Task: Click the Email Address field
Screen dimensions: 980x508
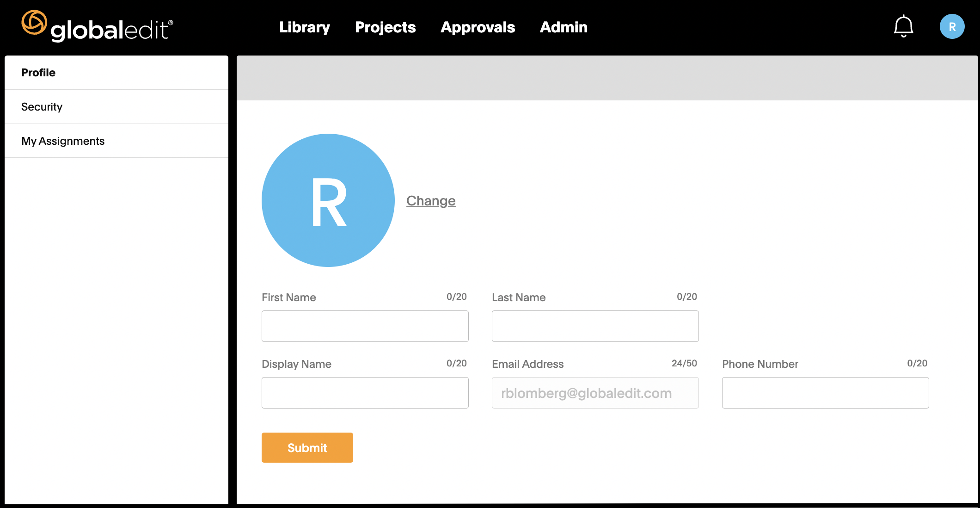Action: coord(595,393)
